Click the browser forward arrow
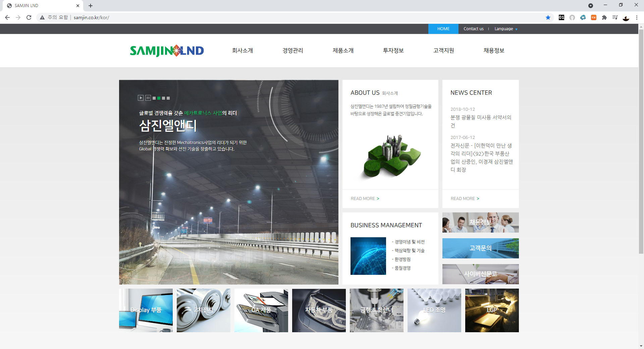 click(18, 17)
